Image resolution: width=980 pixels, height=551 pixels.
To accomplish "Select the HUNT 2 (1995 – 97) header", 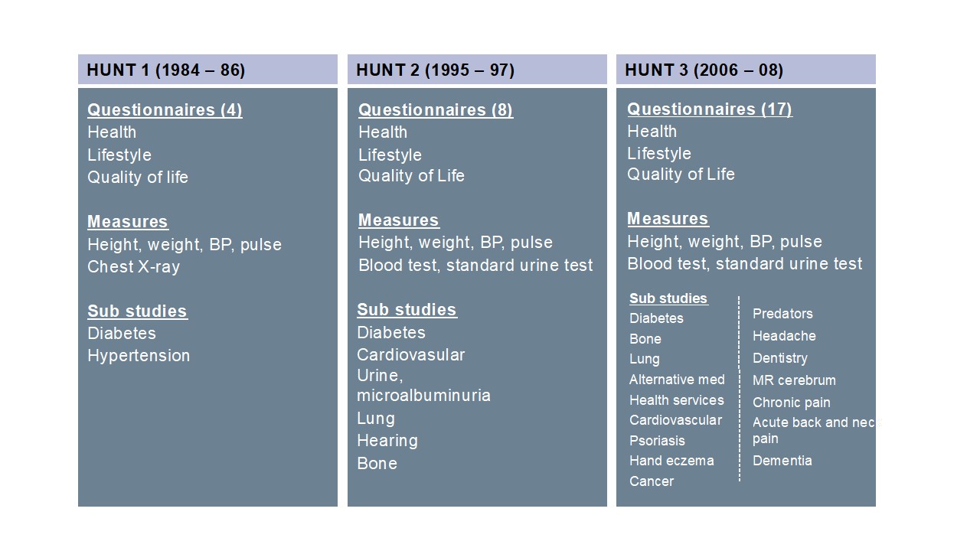I will (477, 70).
